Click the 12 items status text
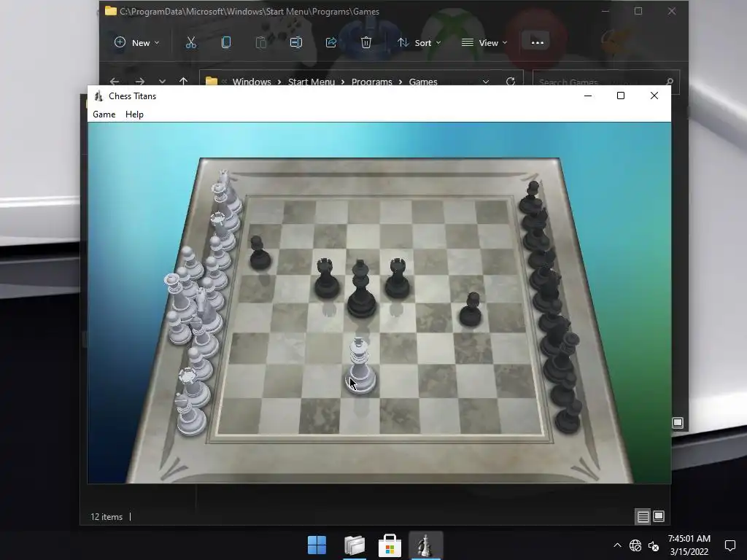Screen dimensions: 747x560 tap(107, 517)
